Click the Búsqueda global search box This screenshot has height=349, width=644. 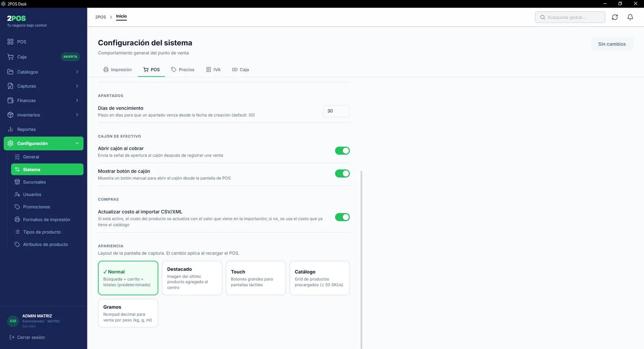coord(570,17)
